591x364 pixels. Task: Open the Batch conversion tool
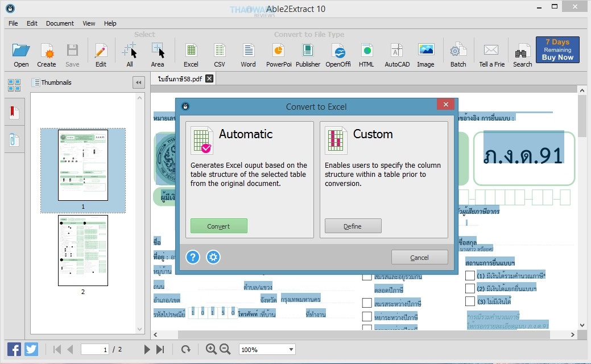click(x=458, y=54)
